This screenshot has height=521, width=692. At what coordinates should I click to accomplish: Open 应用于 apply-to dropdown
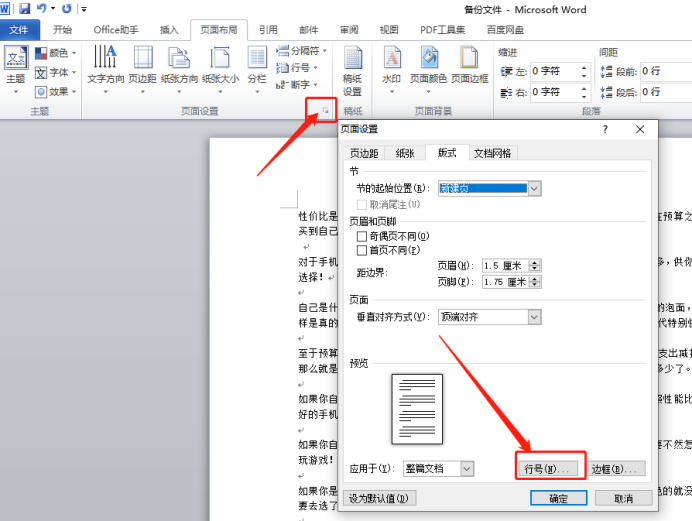467,469
